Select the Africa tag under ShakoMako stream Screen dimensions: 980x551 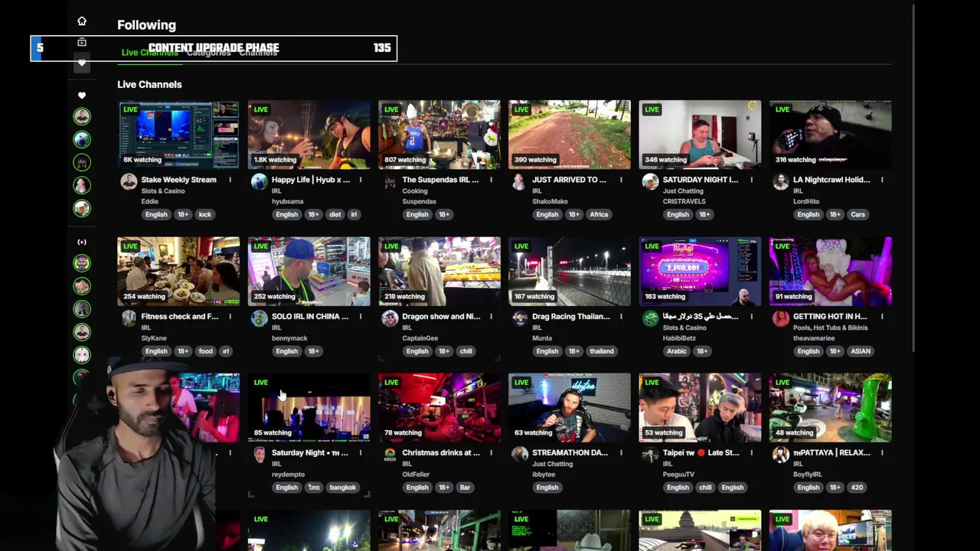click(x=599, y=214)
